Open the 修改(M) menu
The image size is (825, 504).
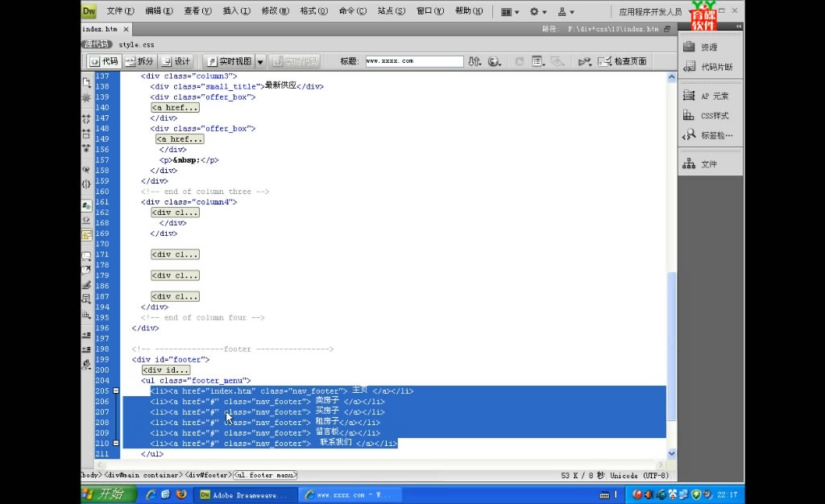[276, 11]
